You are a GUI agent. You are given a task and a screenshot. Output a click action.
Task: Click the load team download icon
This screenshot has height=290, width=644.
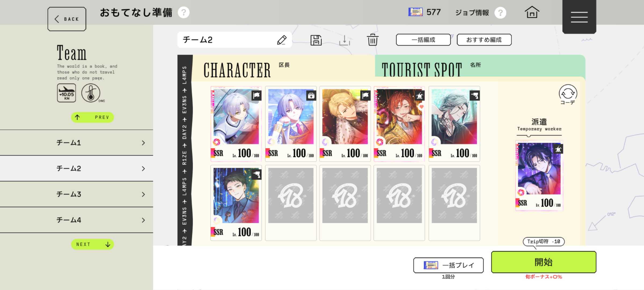click(345, 40)
